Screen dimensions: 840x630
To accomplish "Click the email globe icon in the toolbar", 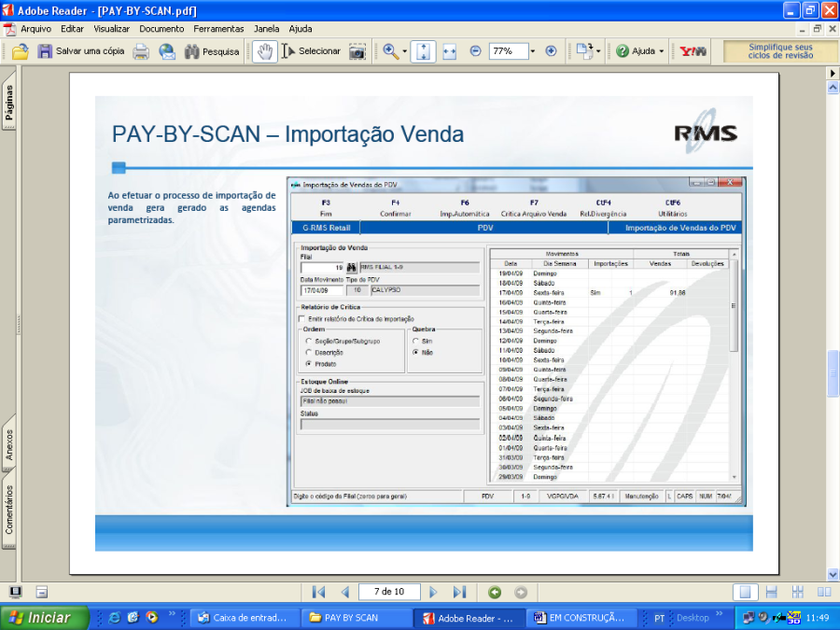I will tap(167, 51).
